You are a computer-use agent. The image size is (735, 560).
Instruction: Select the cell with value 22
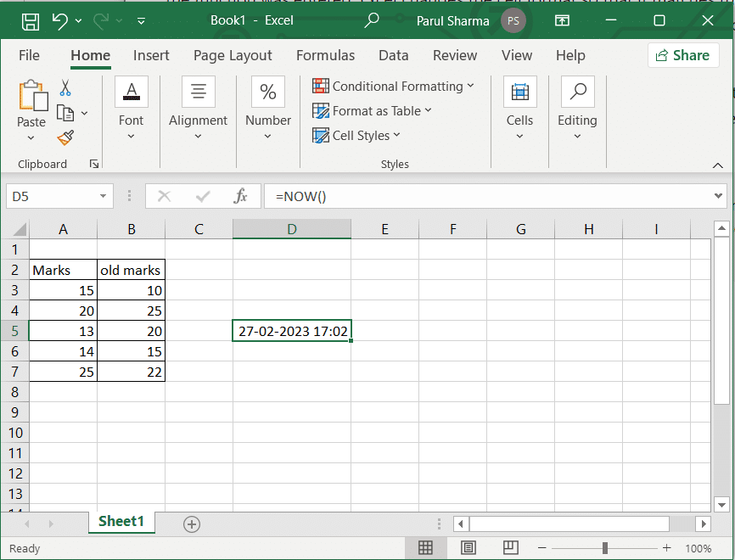point(131,372)
